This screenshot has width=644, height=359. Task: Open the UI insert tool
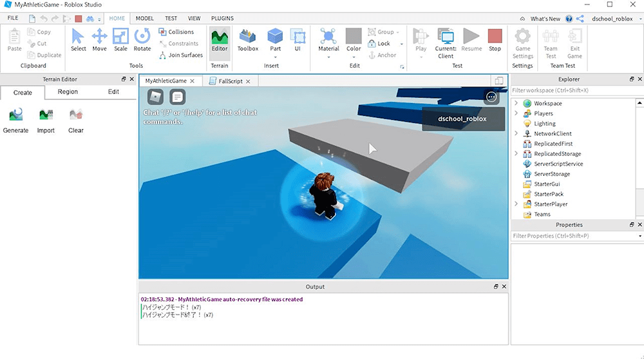(298, 40)
